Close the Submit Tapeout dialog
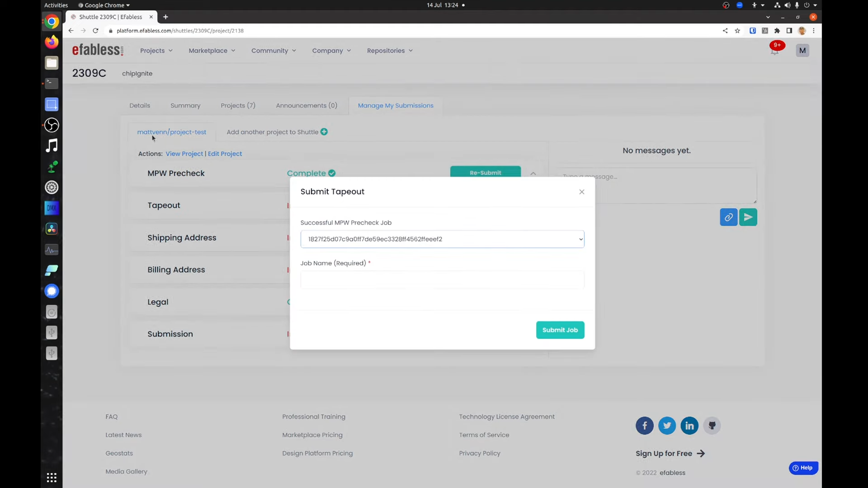 tap(582, 192)
